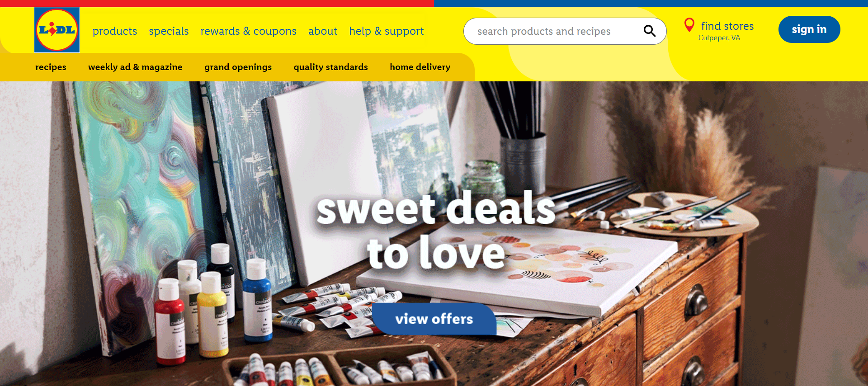
Task: Click the art supplies hero banner image
Action: coord(434,234)
